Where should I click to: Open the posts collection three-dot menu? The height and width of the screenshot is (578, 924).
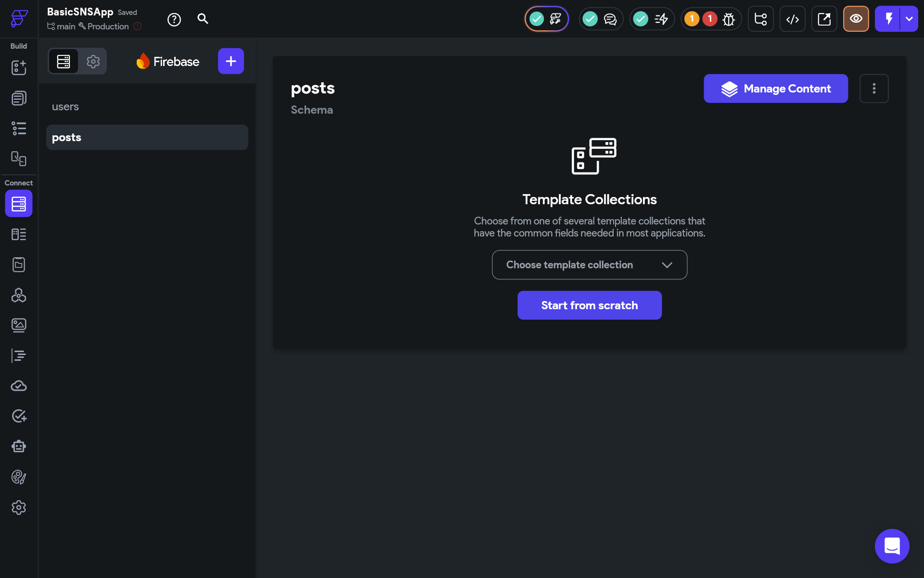click(x=873, y=89)
